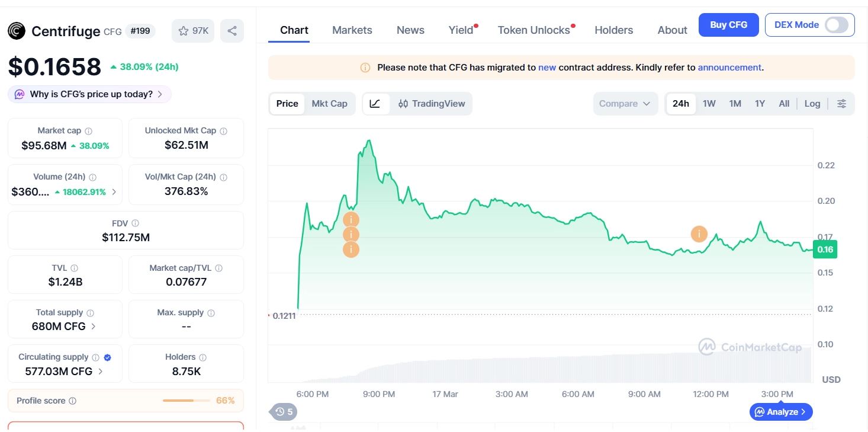Click the Buy CFG button

tap(729, 25)
